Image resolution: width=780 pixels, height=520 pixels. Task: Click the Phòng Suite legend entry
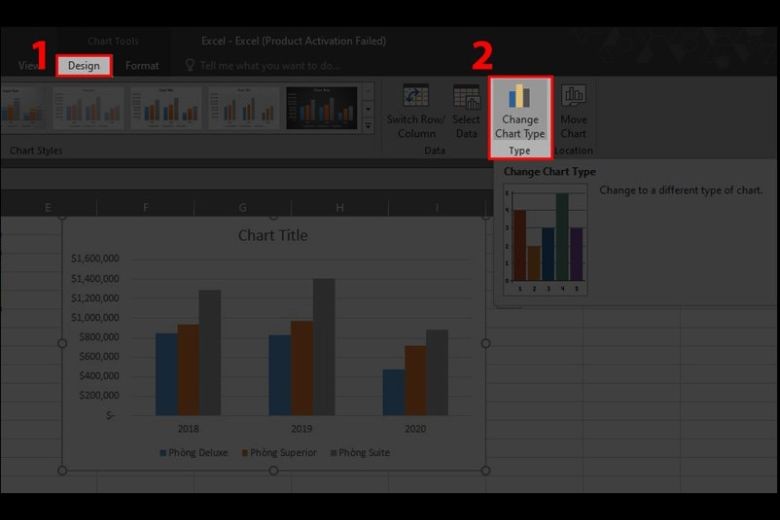pyautogui.click(x=360, y=453)
